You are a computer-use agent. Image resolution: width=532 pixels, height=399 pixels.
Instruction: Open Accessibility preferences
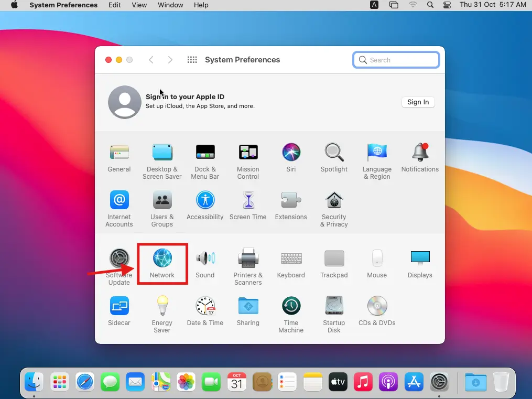205,206
